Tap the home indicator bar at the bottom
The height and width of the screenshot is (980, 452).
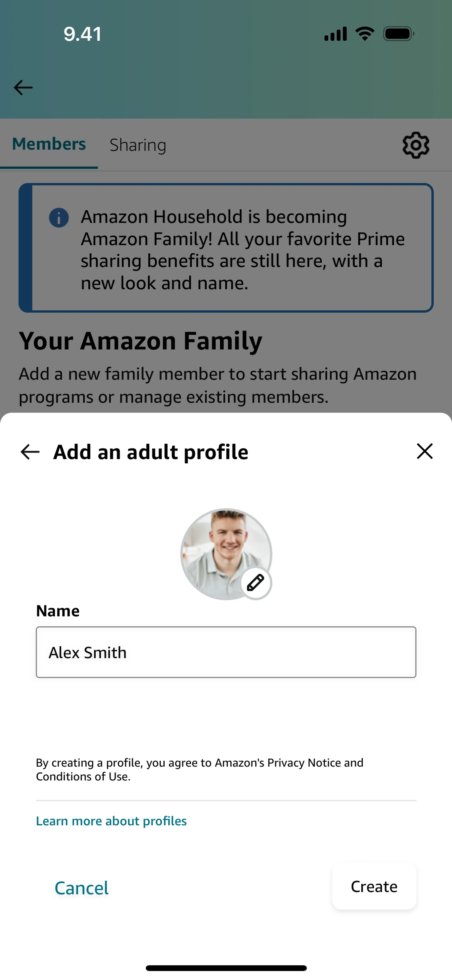226,968
